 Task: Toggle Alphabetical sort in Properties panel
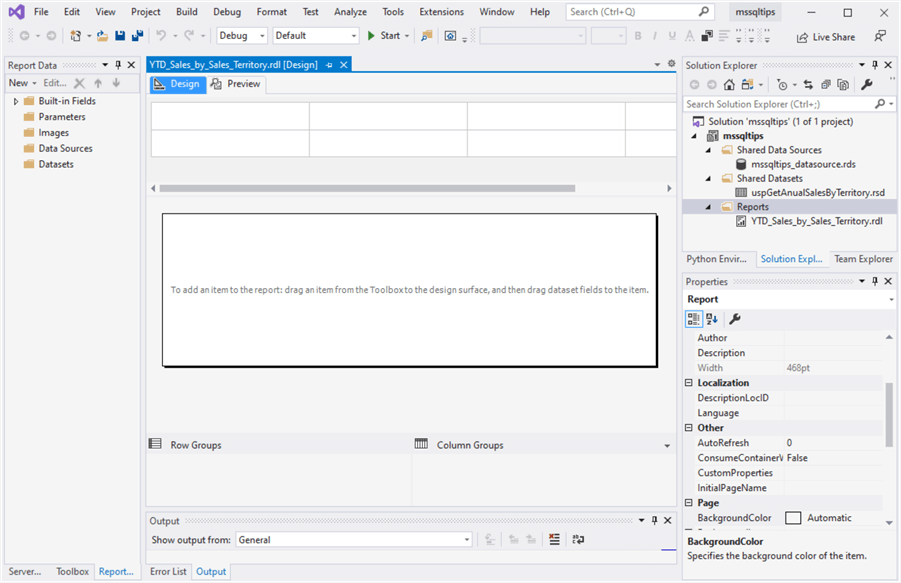coord(712,319)
